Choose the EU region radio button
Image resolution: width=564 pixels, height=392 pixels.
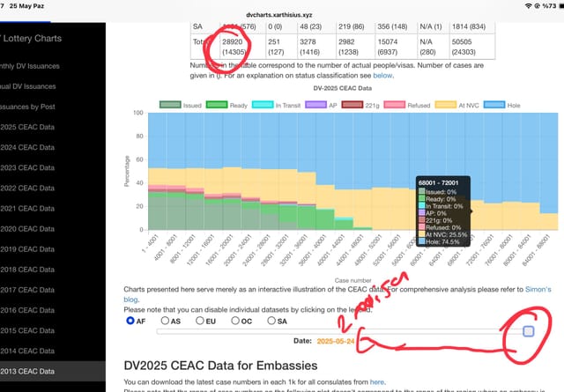click(x=200, y=320)
